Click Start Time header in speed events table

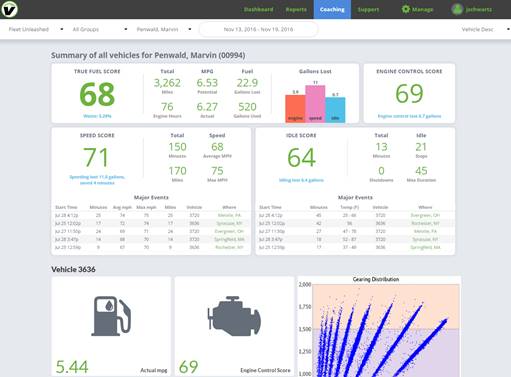[x=66, y=207]
